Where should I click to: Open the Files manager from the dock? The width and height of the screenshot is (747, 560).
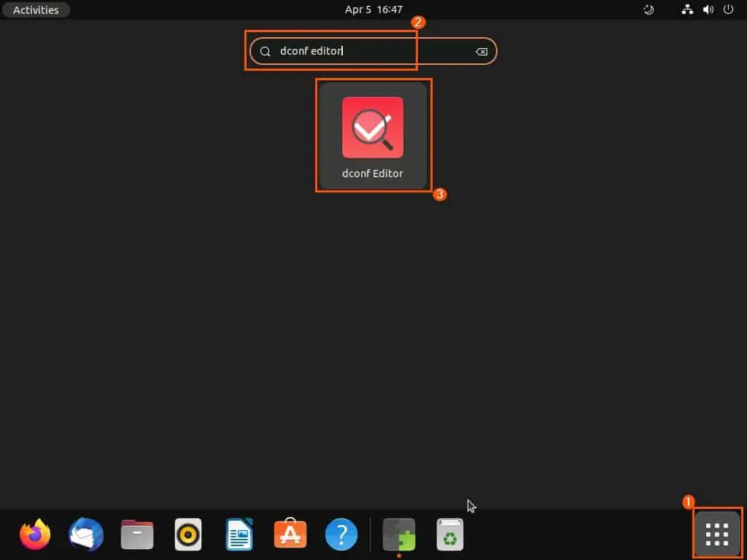[137, 535]
